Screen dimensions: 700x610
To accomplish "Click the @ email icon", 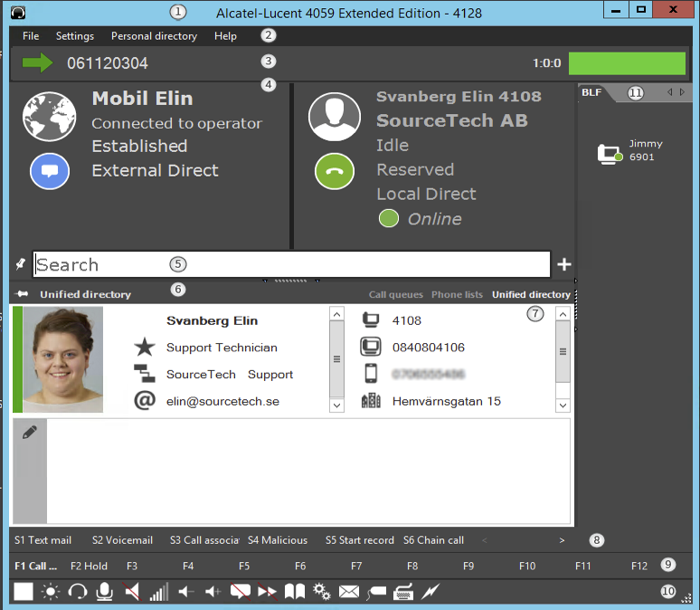I will [145, 400].
